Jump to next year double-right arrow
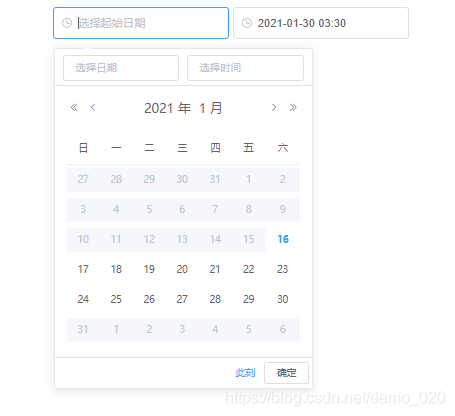 pos(293,107)
